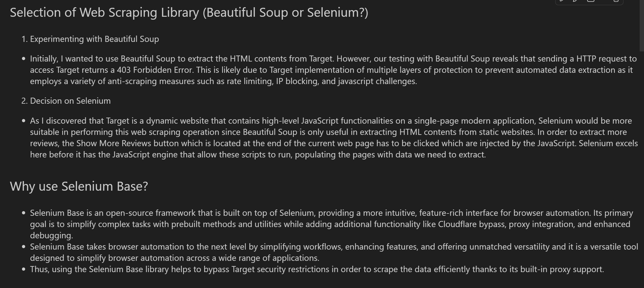Click the Delete Cell trash icon
The height and width of the screenshot is (288, 644).
click(x=616, y=1)
